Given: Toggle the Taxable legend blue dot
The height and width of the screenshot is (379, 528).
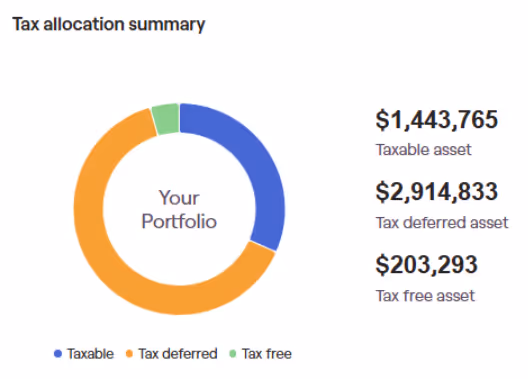Looking at the screenshot, I should pos(58,354).
